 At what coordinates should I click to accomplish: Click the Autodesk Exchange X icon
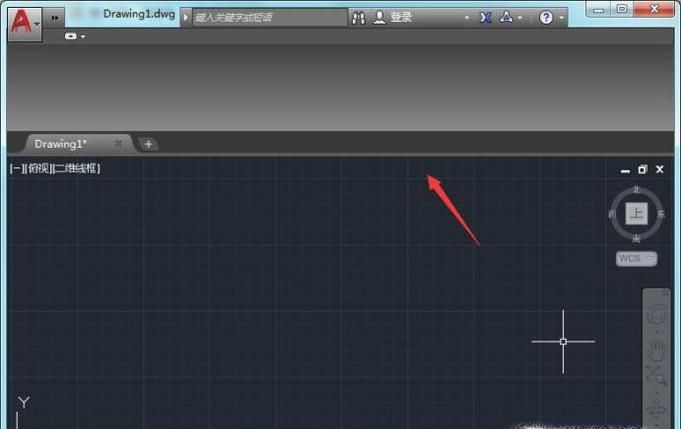486,17
